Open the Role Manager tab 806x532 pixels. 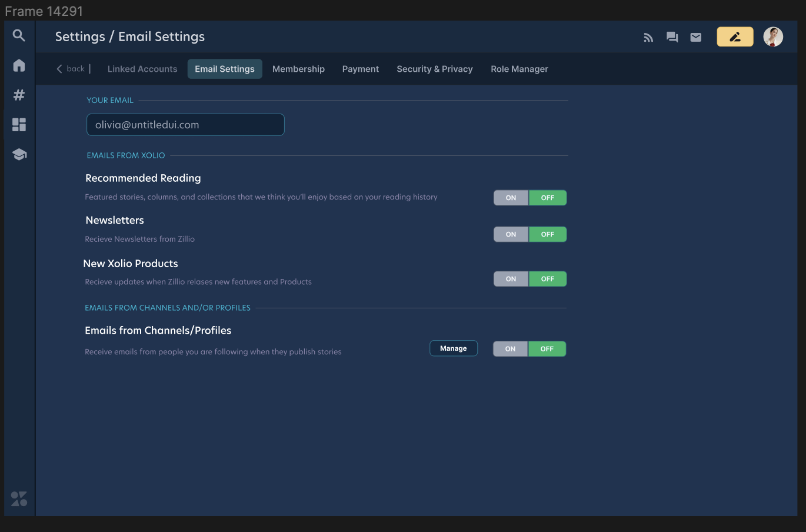point(519,69)
